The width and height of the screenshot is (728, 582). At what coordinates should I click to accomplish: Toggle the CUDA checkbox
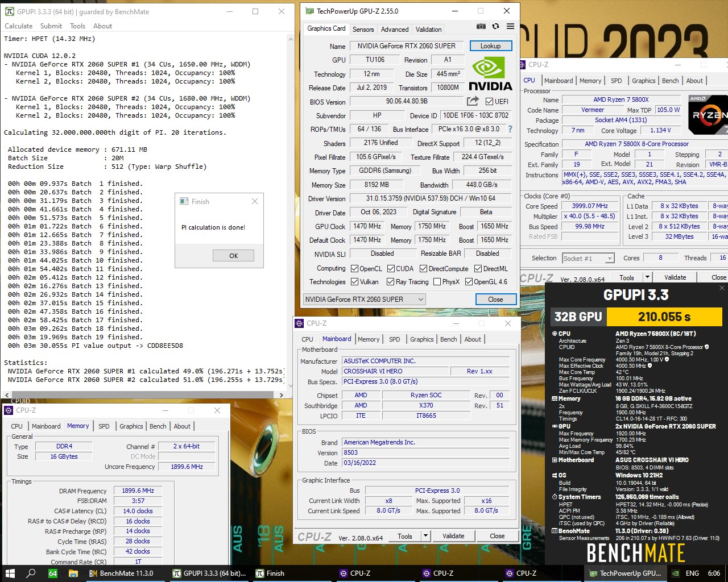click(x=391, y=269)
